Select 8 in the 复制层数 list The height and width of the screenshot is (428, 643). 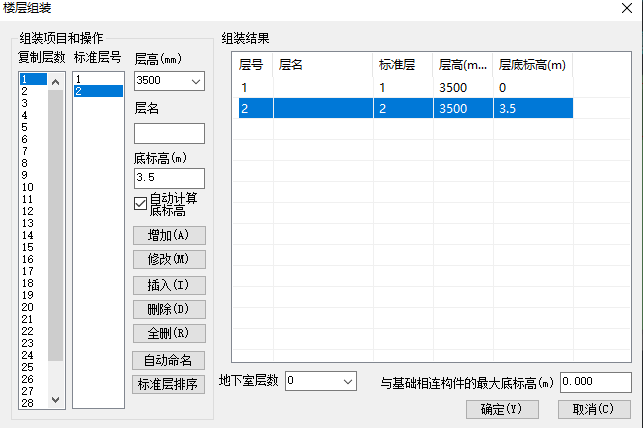click(33, 163)
